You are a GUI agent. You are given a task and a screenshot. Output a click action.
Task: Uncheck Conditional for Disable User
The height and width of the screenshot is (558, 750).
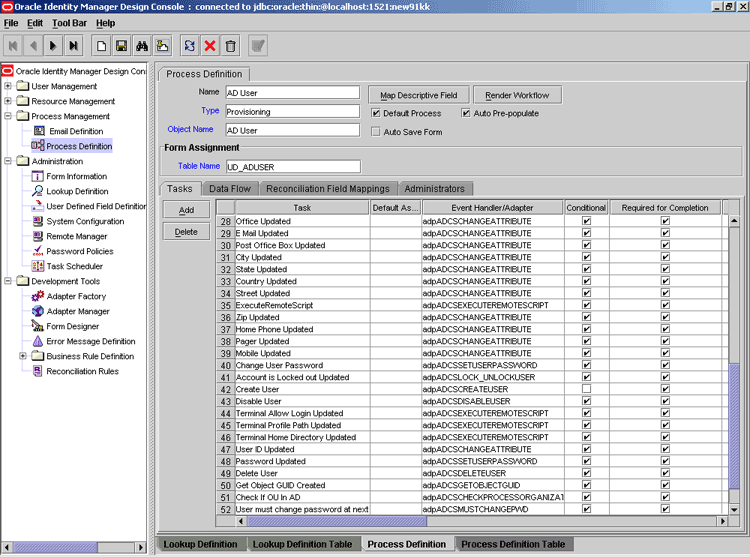586,401
